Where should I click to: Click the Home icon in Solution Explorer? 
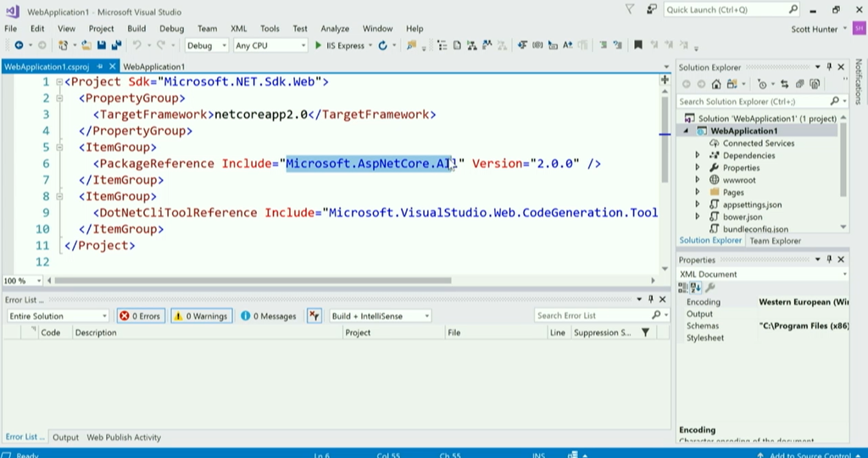pyautogui.click(x=716, y=84)
